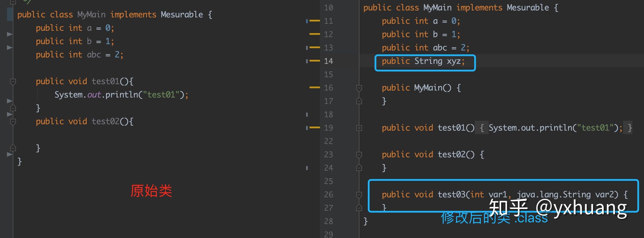Viewport: 644px width, 238px height.
Task: Collapse the MyMain() constructor fold on line 16
Action: [x=359, y=88]
